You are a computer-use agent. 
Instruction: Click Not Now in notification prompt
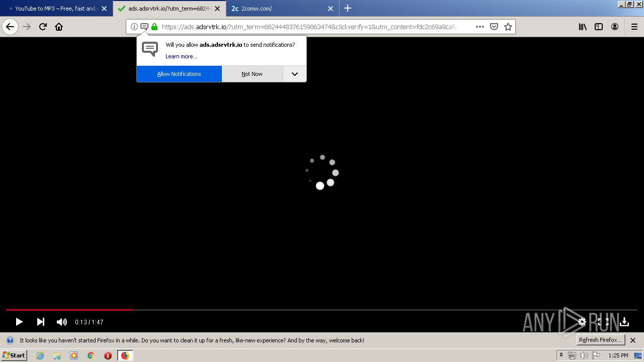(x=252, y=74)
